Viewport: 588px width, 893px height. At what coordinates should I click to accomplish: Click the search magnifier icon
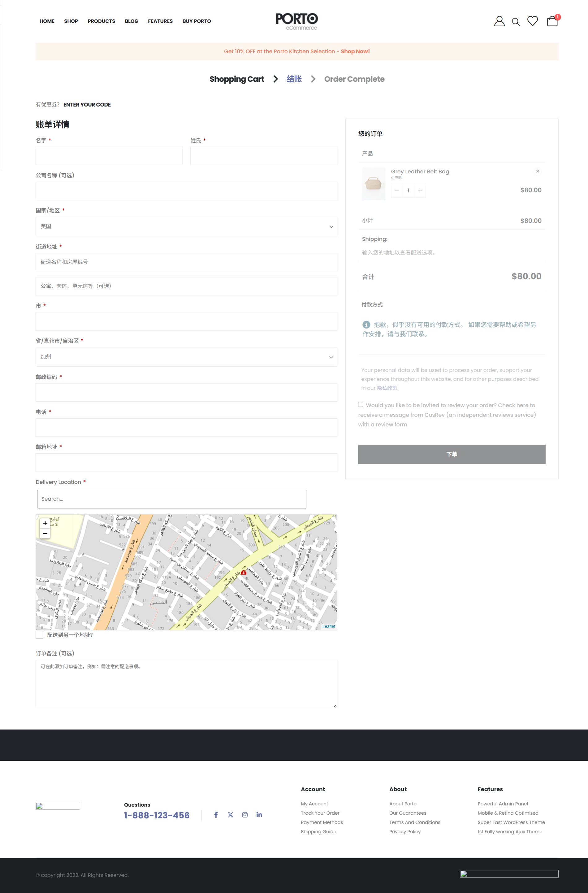point(516,22)
